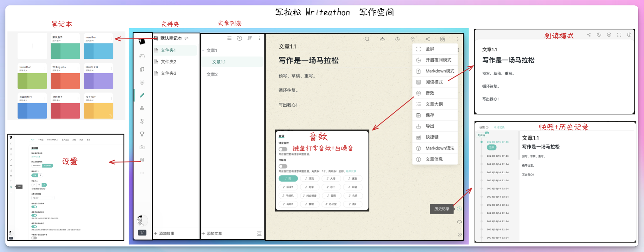
Task: Click the share icon in reading mode panel
Action: pos(589,35)
